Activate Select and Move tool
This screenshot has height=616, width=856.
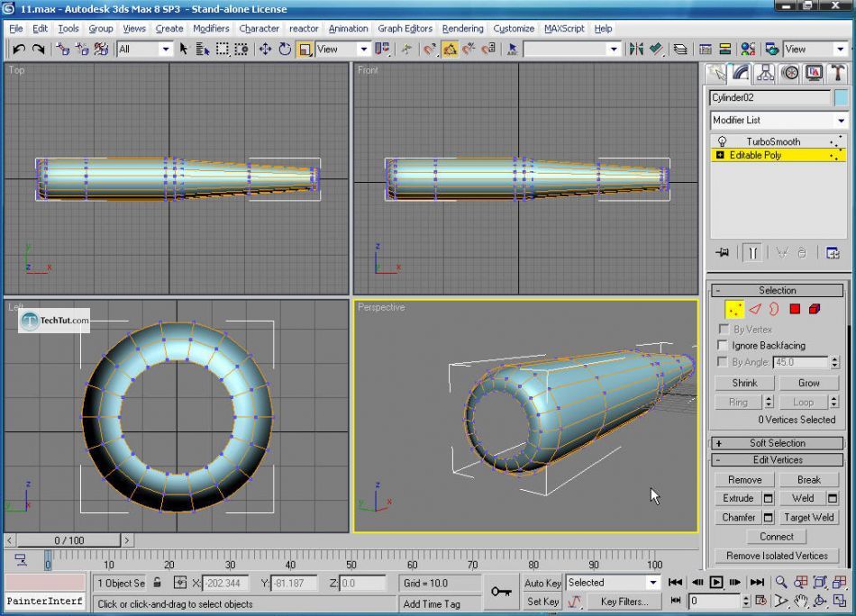265,50
